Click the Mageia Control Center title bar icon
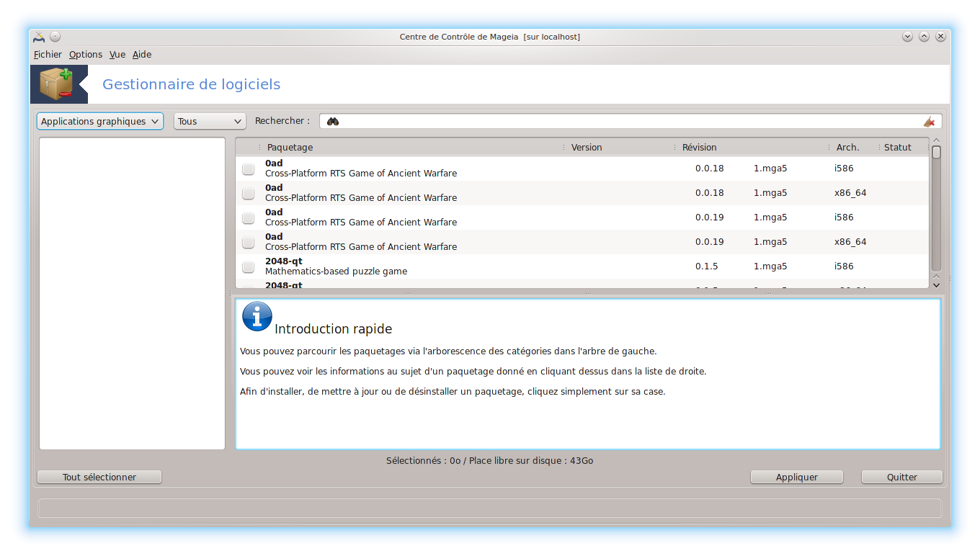Viewport: 980px width, 556px height. click(x=39, y=37)
